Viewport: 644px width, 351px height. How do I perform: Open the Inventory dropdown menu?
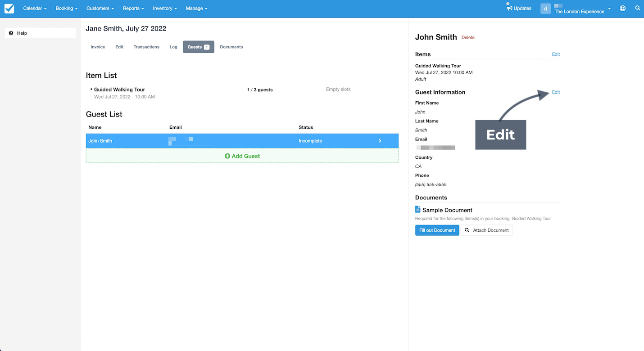click(165, 9)
